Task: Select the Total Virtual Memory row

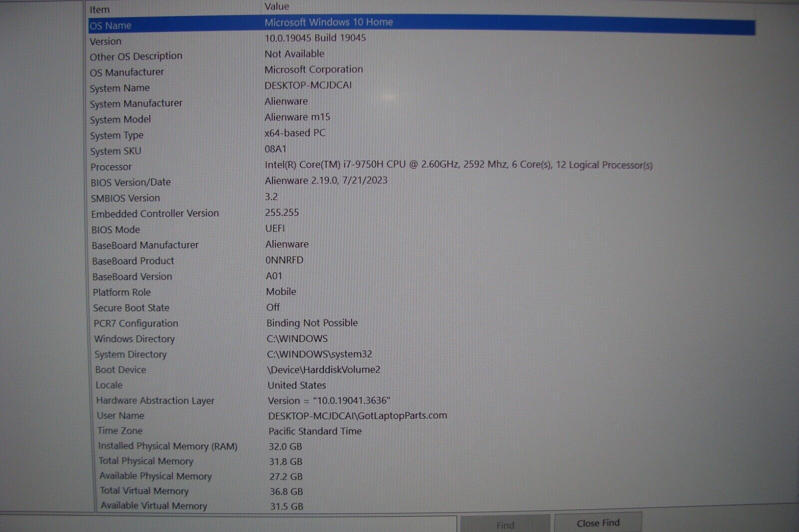Action: click(421, 491)
